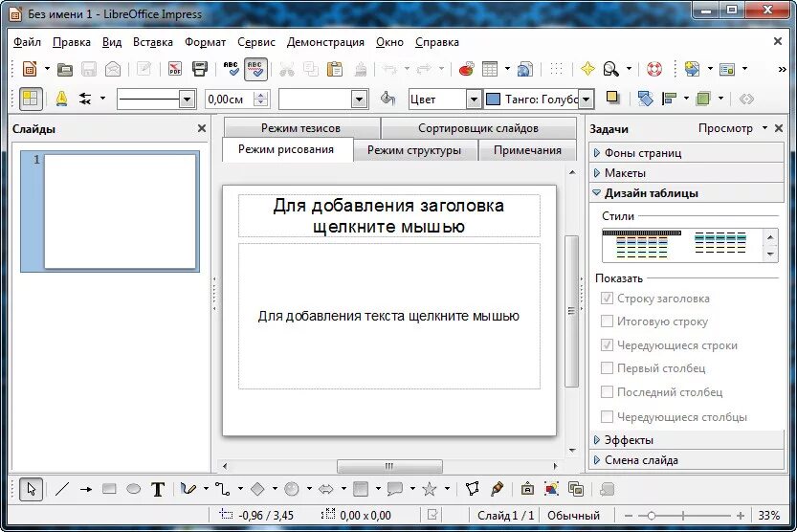Viewport: 797px width, 532px height.
Task: Insert table icon in toolbar
Action: coord(490,69)
